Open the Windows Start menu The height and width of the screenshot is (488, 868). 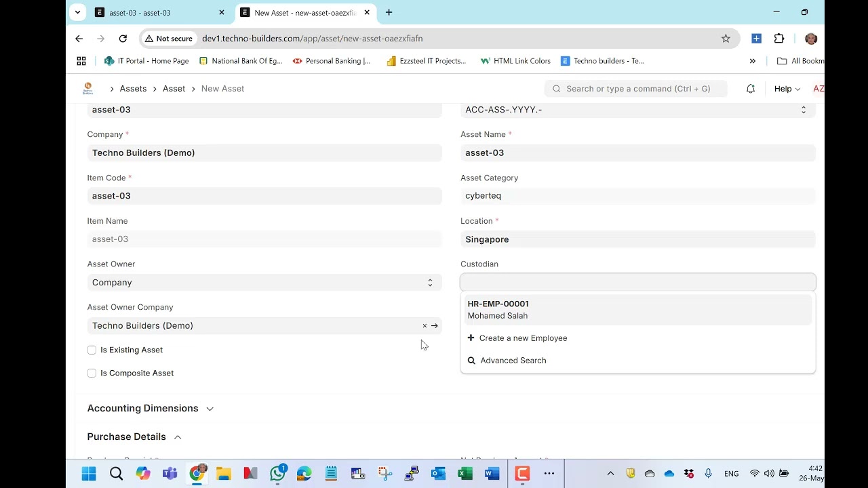(x=89, y=474)
